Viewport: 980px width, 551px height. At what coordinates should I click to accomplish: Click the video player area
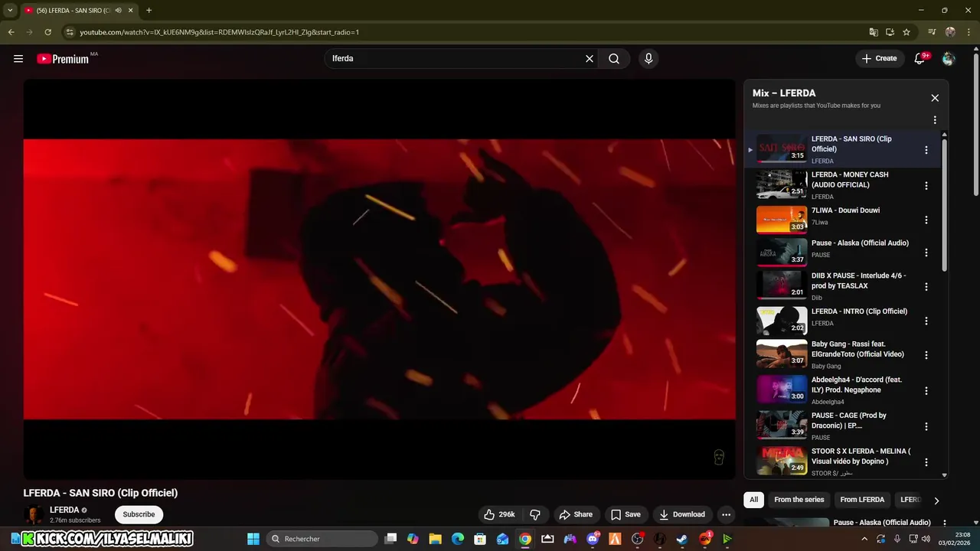click(379, 279)
